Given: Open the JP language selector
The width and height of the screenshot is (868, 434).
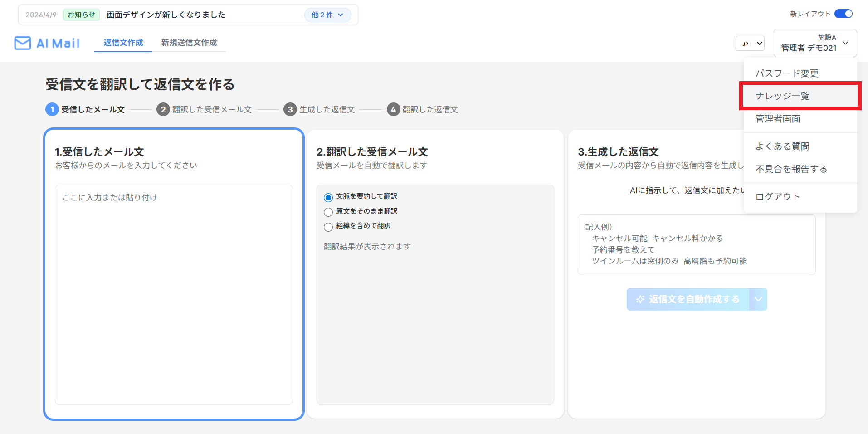Looking at the screenshot, I should [x=750, y=44].
